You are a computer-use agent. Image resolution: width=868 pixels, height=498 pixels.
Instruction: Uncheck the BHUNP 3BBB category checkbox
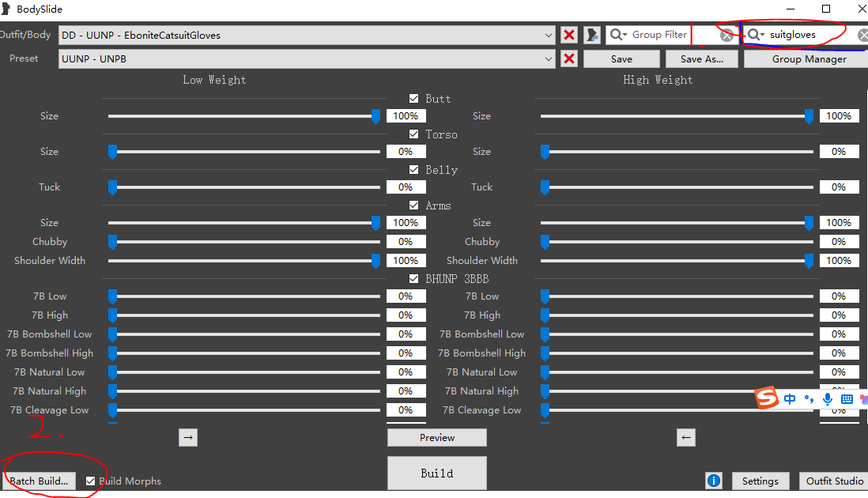413,278
